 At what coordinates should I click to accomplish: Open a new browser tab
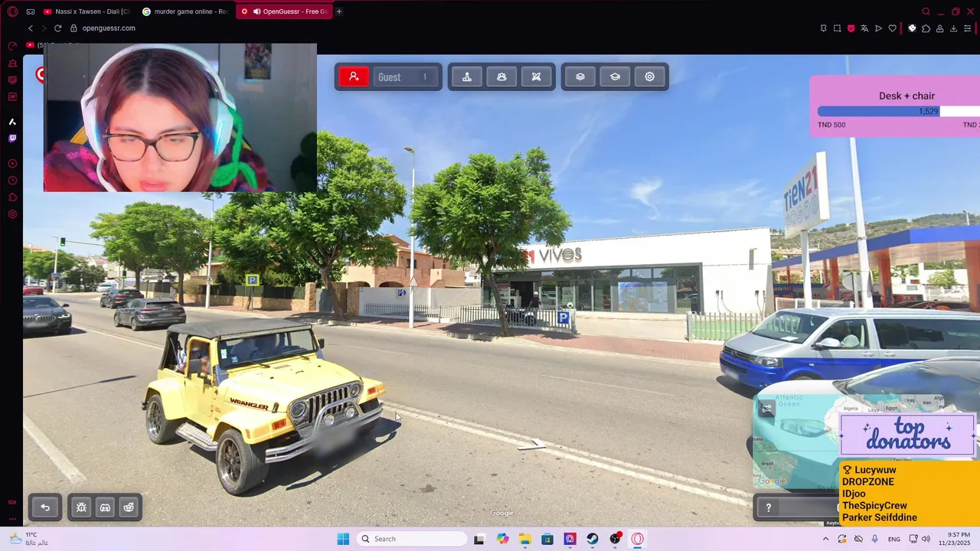[339, 11]
